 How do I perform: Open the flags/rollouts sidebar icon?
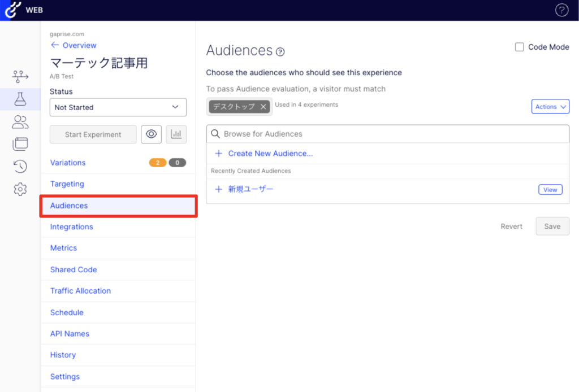[20, 76]
